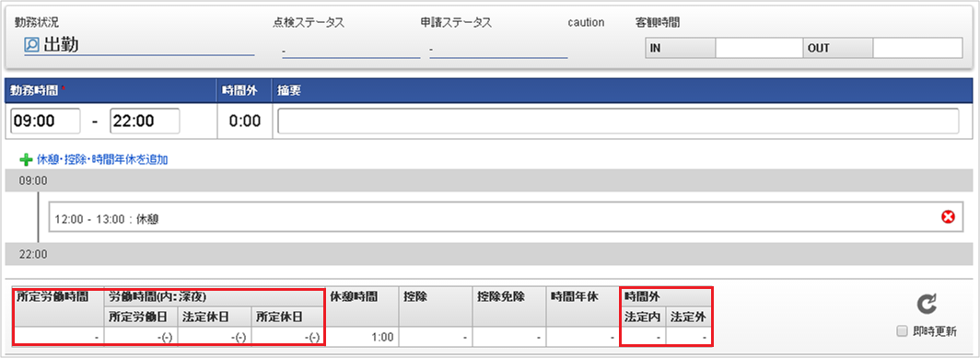The height and width of the screenshot is (358, 980).
Task: Click the 申請ステータス label
Action: click(x=456, y=22)
